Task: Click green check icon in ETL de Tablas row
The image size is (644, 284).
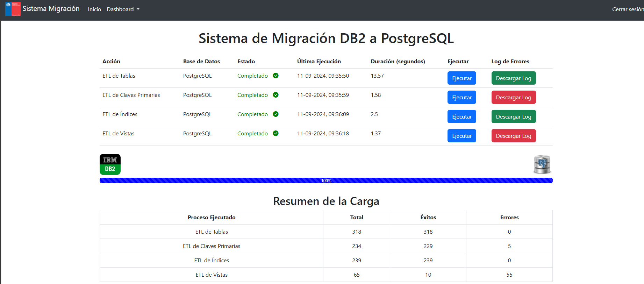Action: click(276, 76)
